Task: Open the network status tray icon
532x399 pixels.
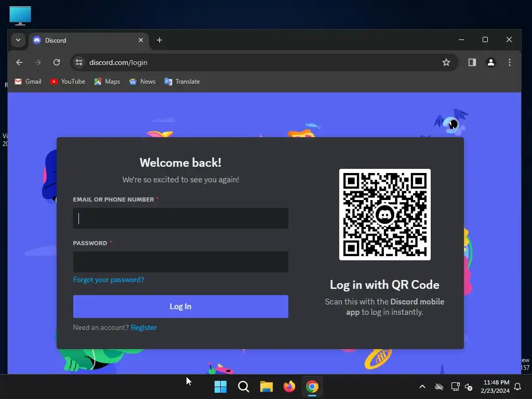Action: pos(455,387)
